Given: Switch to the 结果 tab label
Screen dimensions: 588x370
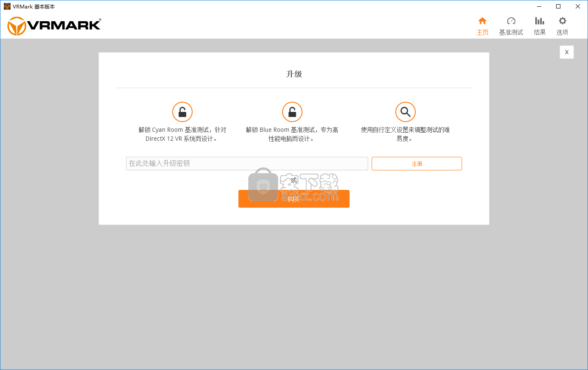Looking at the screenshot, I should click(540, 32).
